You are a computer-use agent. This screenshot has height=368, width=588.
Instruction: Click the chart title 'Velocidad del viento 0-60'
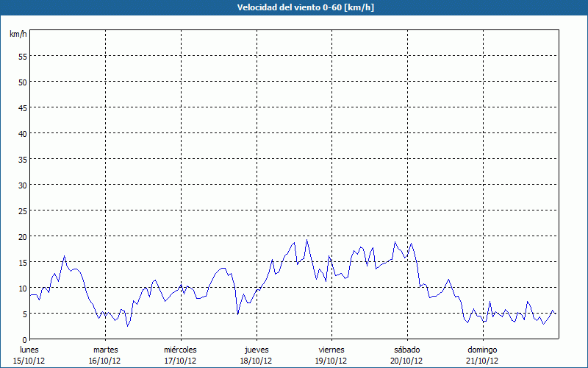(294, 7)
